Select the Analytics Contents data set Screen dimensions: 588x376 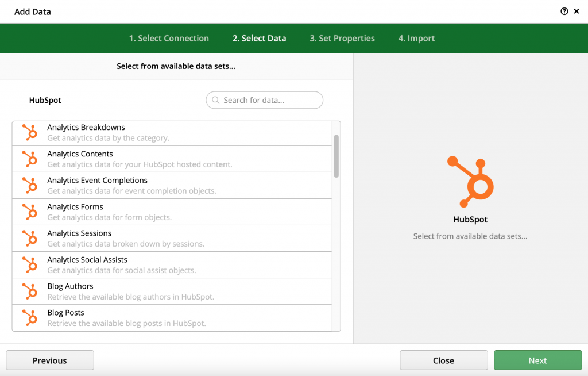(172, 159)
